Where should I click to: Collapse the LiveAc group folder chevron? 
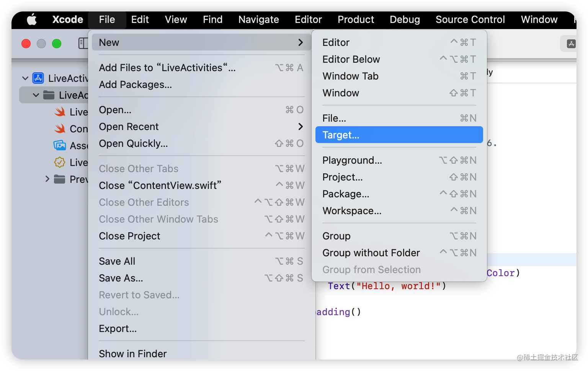tap(36, 95)
